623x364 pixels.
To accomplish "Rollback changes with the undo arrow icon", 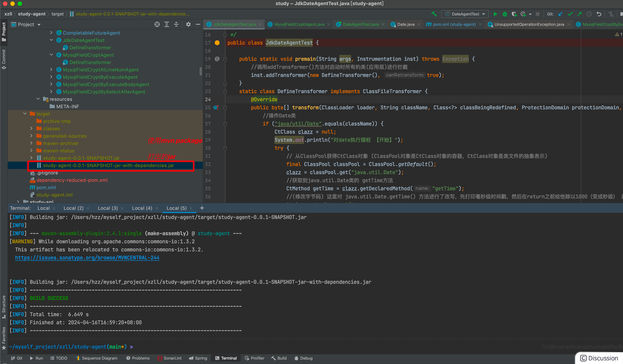I will 599,14.
